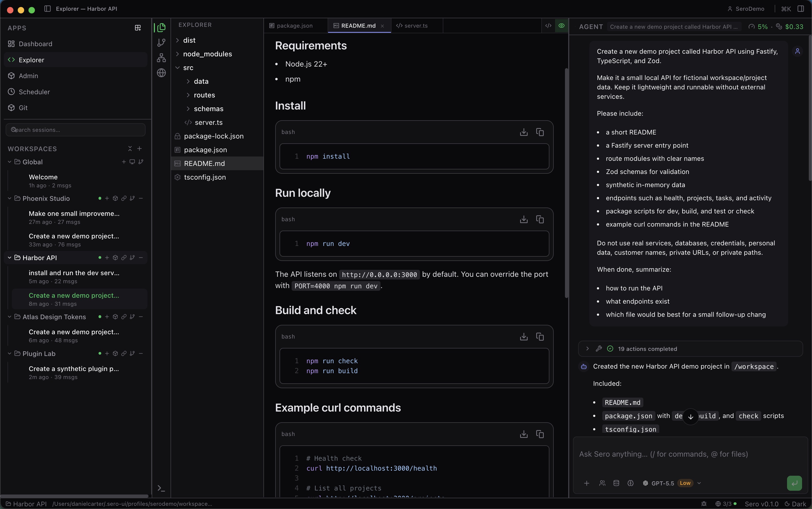Collapse the Harbor API workspace
Viewport: 812px width, 509px height.
9,257
